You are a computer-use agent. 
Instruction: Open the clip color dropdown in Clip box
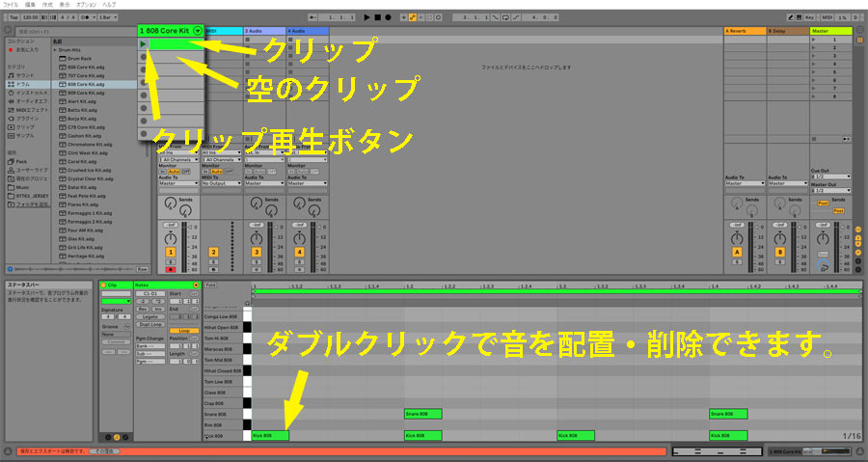pos(117,302)
